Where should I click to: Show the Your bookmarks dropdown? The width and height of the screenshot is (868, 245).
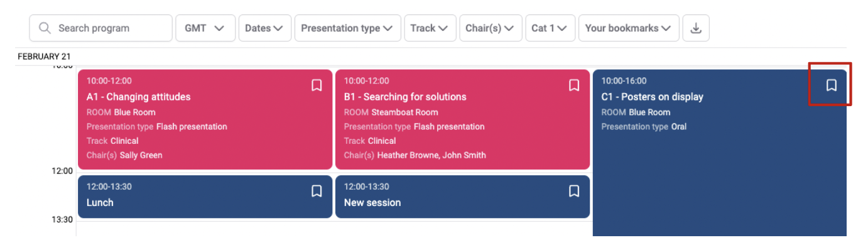tap(629, 28)
